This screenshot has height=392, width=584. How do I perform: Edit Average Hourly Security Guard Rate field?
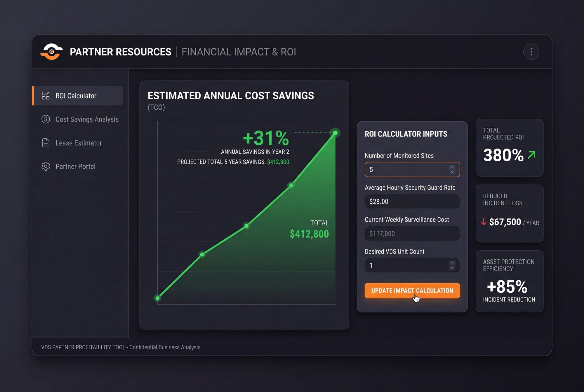tap(412, 202)
